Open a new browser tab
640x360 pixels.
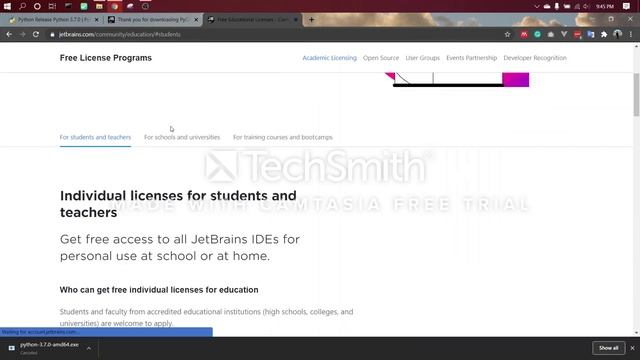311,20
